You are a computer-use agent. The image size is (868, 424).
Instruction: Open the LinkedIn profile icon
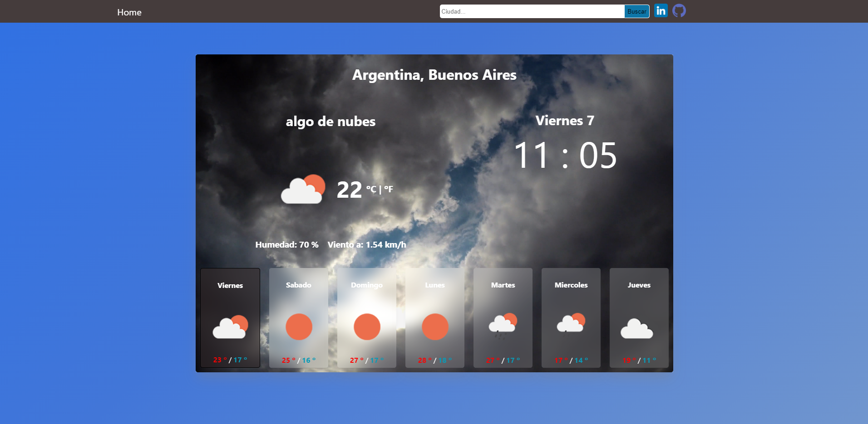click(661, 10)
